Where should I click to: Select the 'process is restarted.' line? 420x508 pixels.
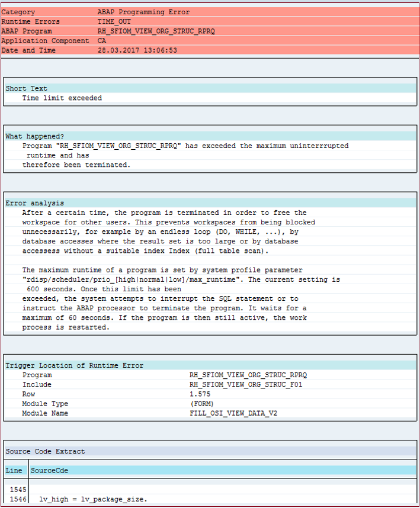pyautogui.click(x=66, y=327)
